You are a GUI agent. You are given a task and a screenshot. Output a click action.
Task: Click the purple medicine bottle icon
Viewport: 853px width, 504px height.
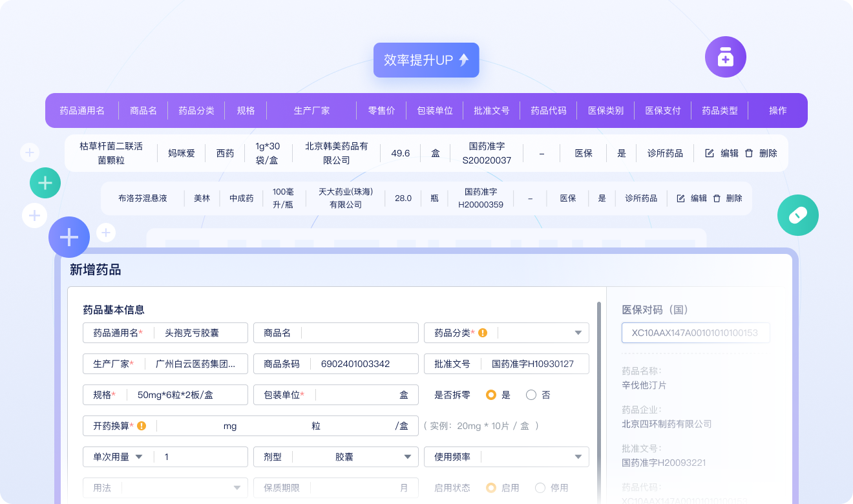[725, 58]
